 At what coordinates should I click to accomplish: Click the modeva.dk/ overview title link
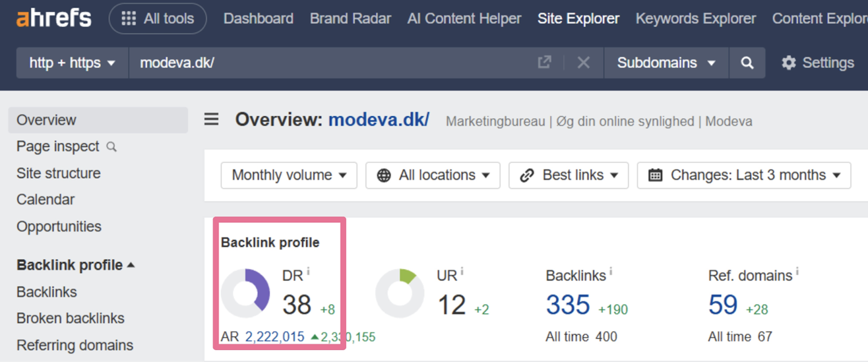[x=379, y=119]
